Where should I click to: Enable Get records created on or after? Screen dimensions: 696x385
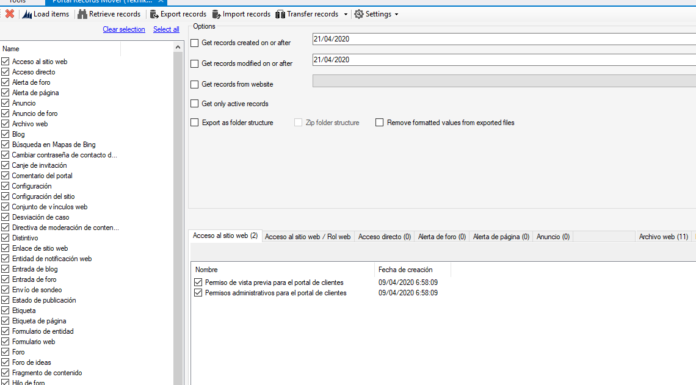pos(194,43)
